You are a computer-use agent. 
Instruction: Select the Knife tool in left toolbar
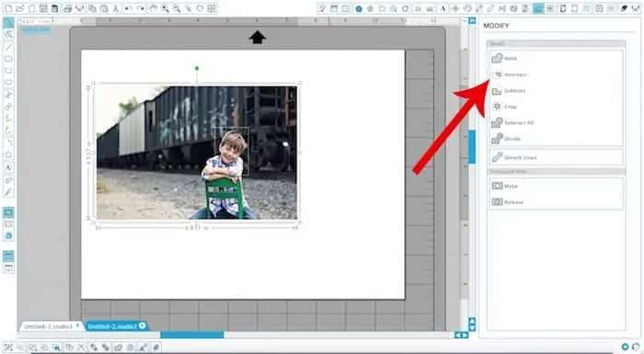[8, 192]
